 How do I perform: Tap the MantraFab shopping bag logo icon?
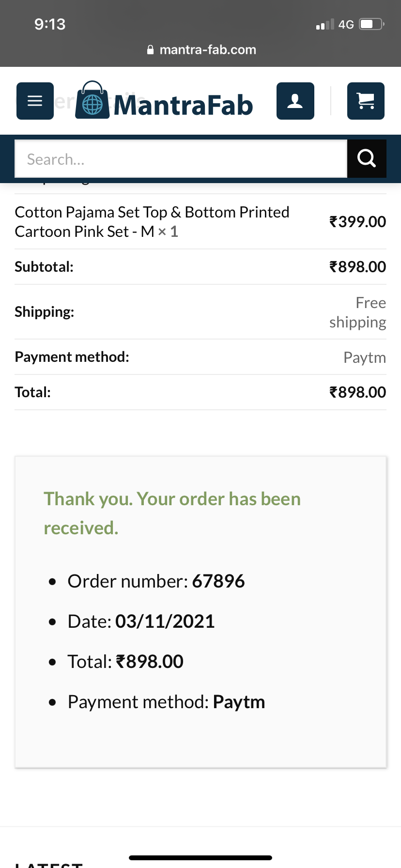click(x=92, y=100)
